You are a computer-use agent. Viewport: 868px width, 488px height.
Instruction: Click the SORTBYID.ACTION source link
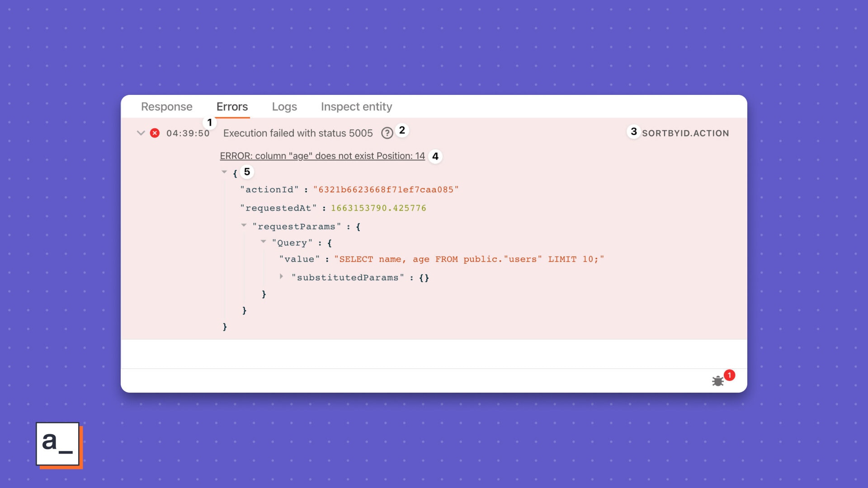(x=685, y=133)
